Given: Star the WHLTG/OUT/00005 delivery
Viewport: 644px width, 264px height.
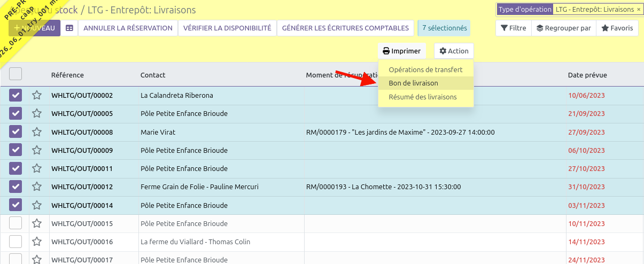Looking at the screenshot, I should (x=37, y=113).
